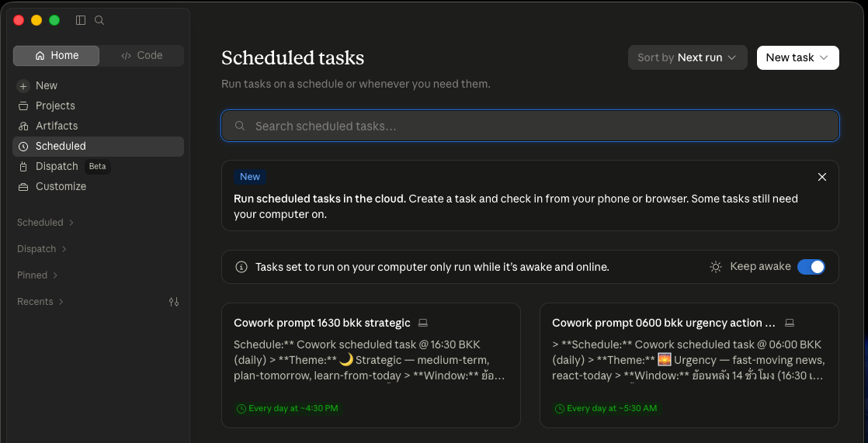Click the Projects folder icon
This screenshot has height=443, width=868.
pos(23,106)
